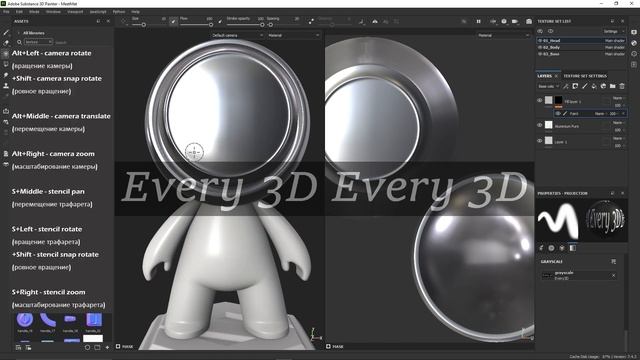This screenshot has width=640, height=360.
Task: Click the search magnifier icon in Assets panel
Action: 19,42
